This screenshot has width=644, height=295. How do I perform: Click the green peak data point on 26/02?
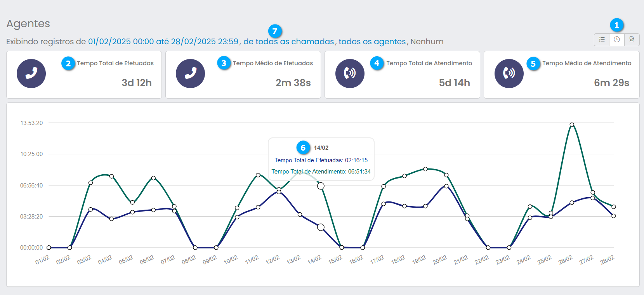(x=572, y=125)
